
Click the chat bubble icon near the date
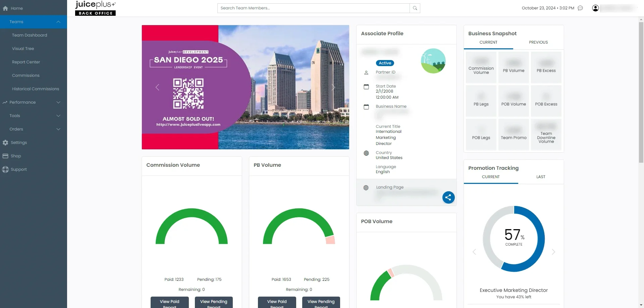click(581, 8)
